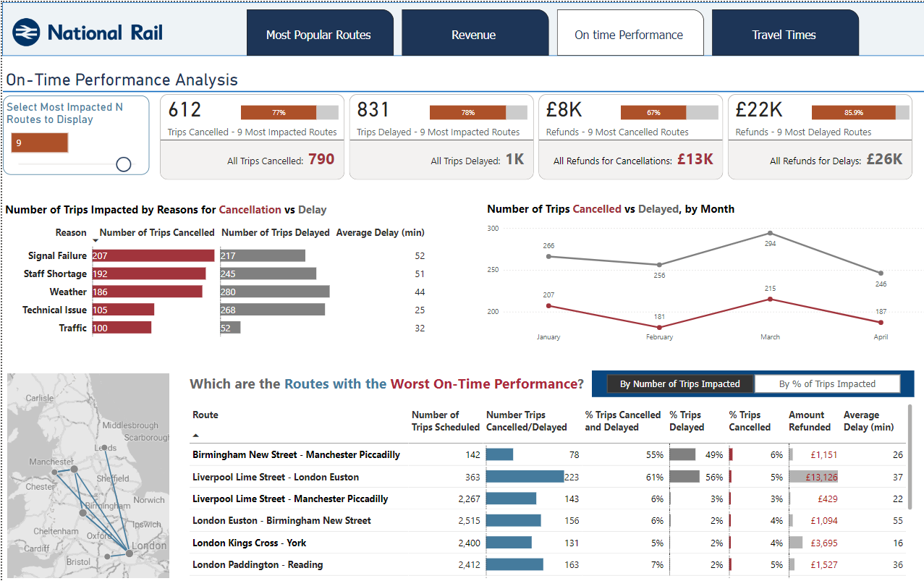Click the N routes slider handle

coord(123,164)
